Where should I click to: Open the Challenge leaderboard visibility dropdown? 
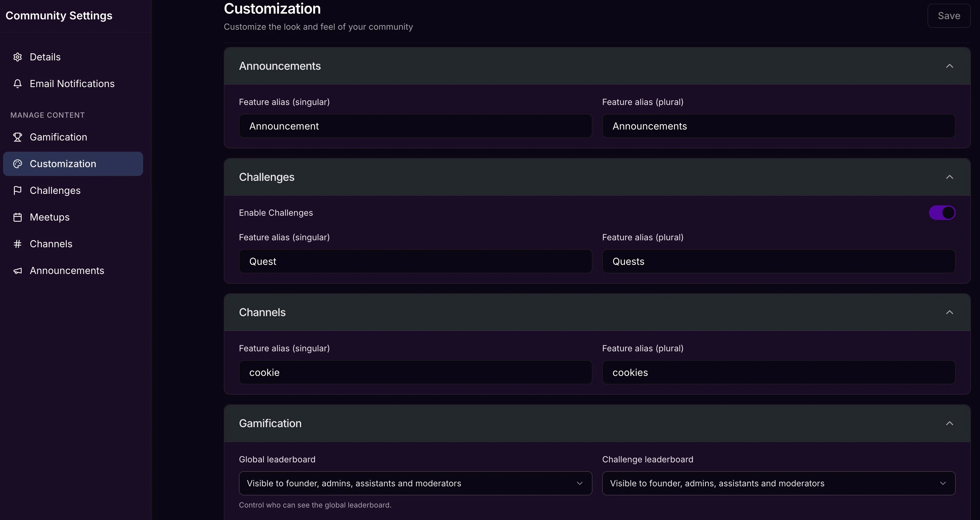point(778,484)
